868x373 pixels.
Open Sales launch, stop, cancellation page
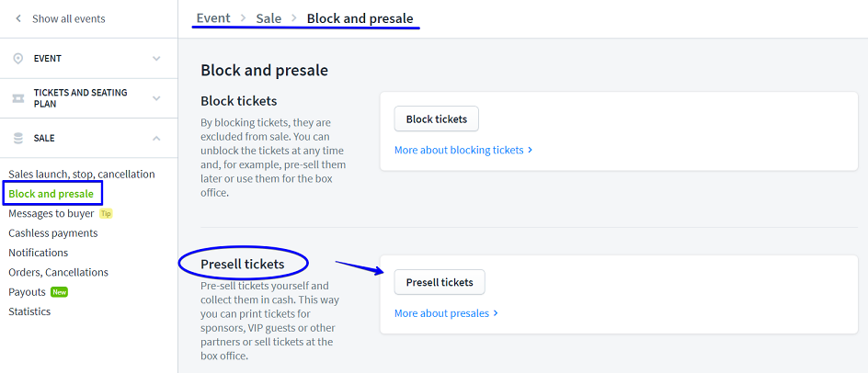coord(82,175)
